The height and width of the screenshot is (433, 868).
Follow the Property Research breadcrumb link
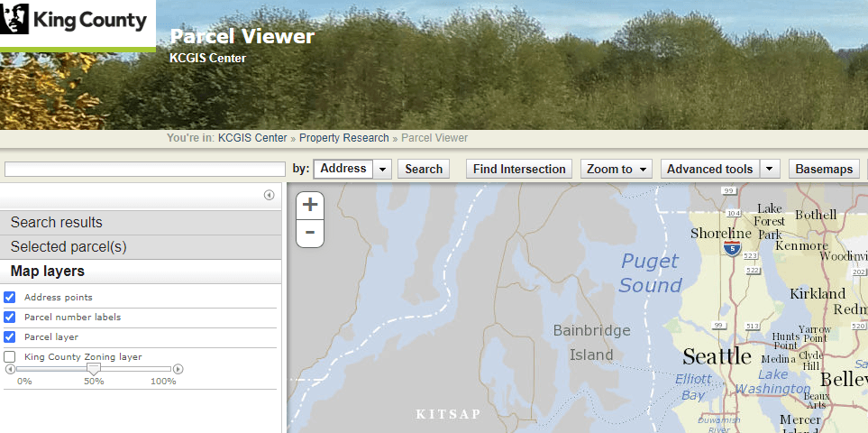(343, 138)
